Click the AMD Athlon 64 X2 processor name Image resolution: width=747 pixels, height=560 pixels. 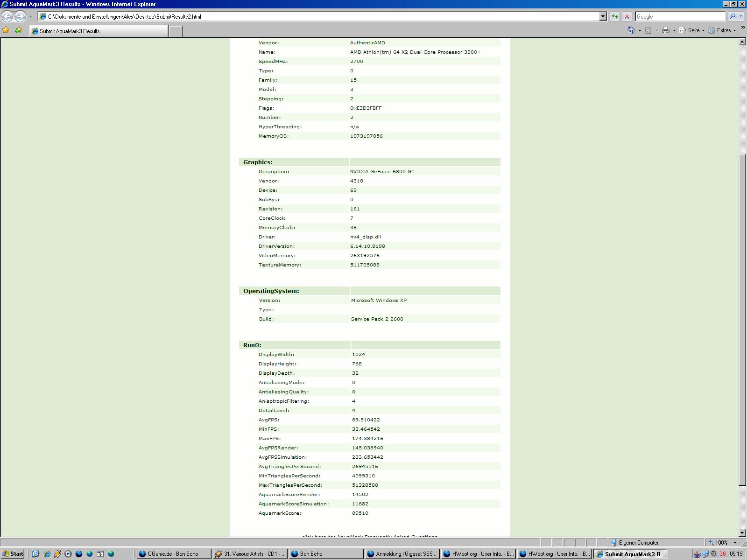415,52
